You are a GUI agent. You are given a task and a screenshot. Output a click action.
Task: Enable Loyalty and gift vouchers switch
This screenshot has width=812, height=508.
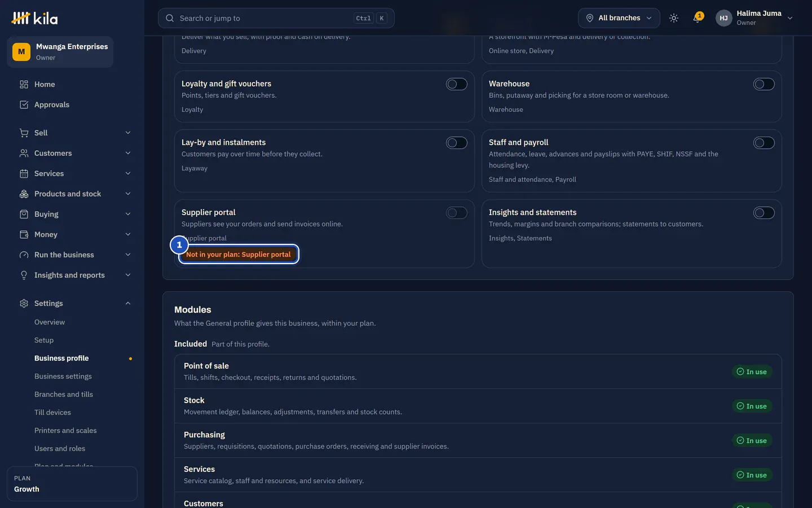[457, 84]
